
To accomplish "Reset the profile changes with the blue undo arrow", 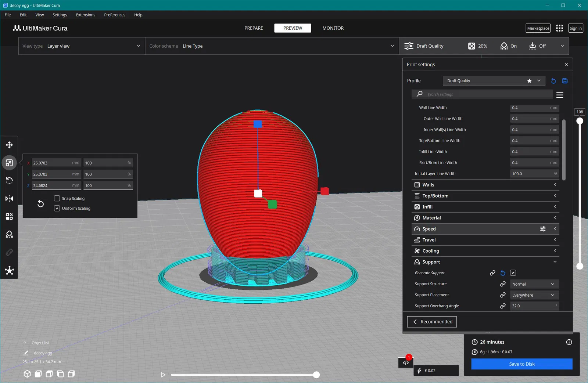I will coord(553,81).
